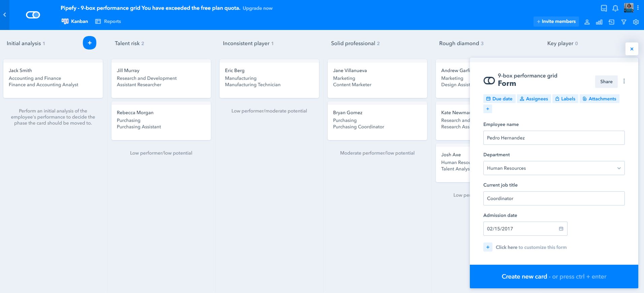Switch to the Reports tab

pyautogui.click(x=108, y=21)
